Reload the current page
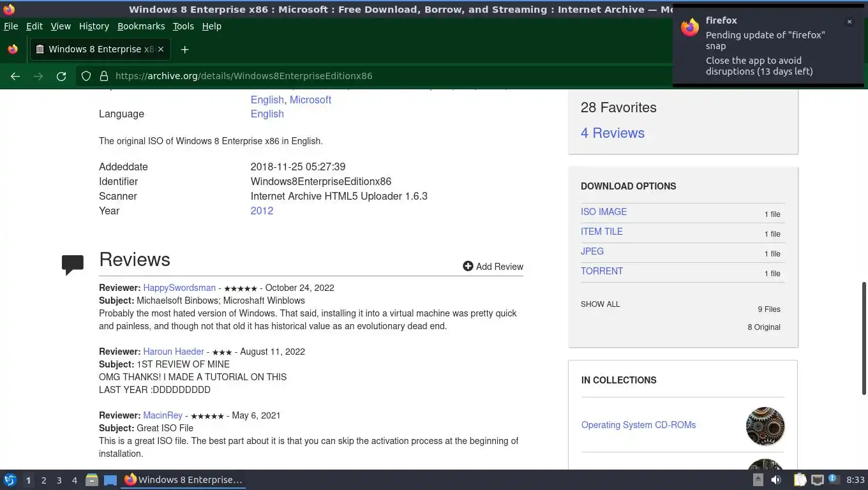Image resolution: width=868 pixels, height=490 pixels. coord(61,76)
